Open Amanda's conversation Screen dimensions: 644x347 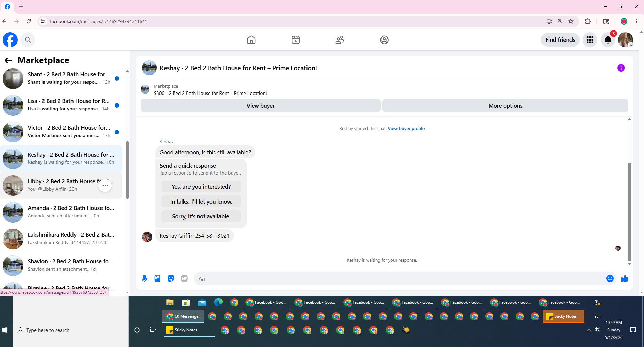(x=61, y=212)
